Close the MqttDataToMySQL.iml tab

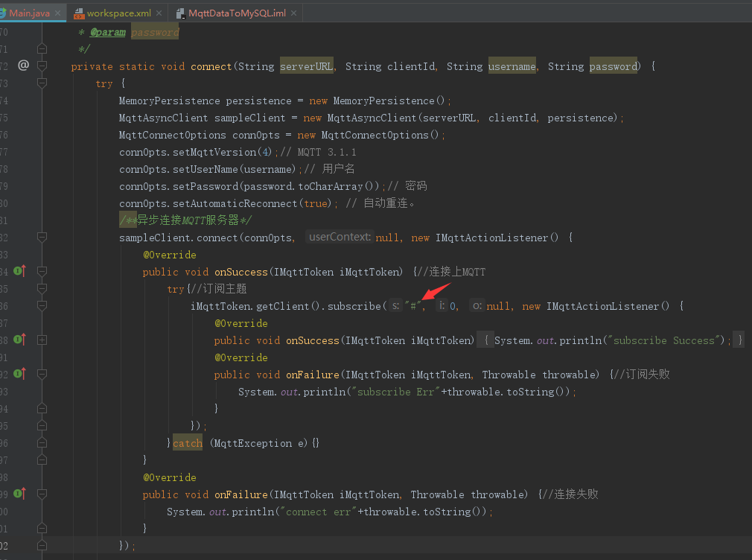tap(293, 13)
